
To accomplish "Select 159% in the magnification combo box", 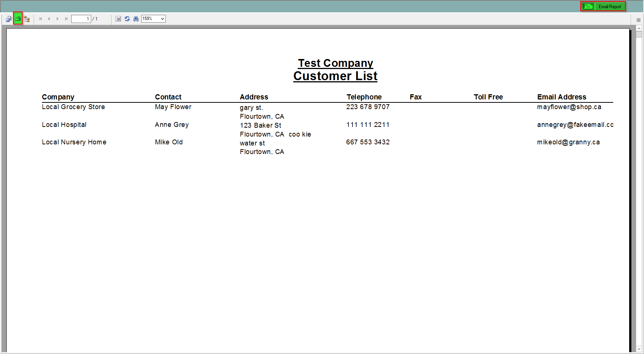I will click(150, 19).
